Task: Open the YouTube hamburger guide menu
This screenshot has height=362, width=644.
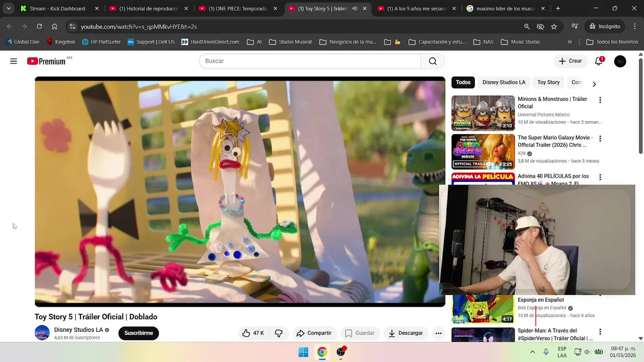Action: click(14, 61)
